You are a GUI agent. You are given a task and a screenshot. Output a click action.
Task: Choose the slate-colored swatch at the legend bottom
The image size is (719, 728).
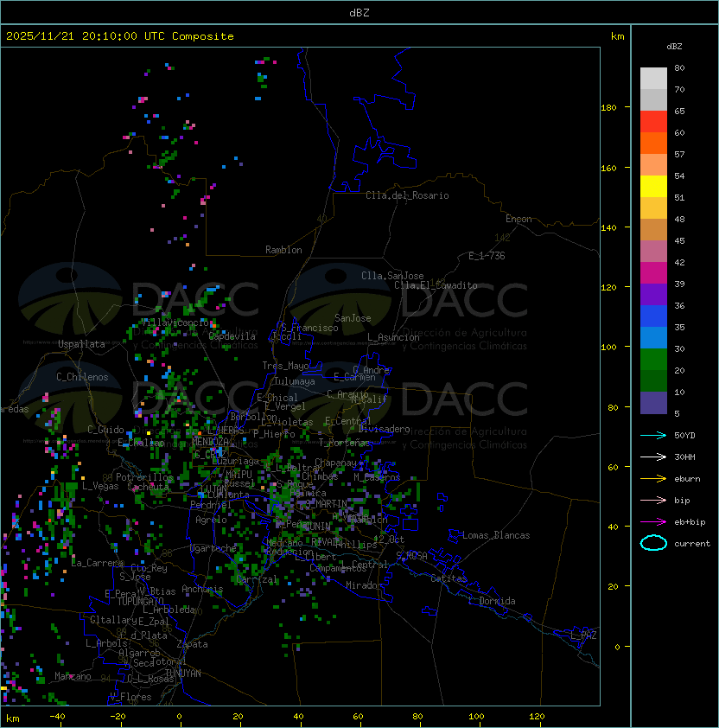pyautogui.click(x=653, y=403)
